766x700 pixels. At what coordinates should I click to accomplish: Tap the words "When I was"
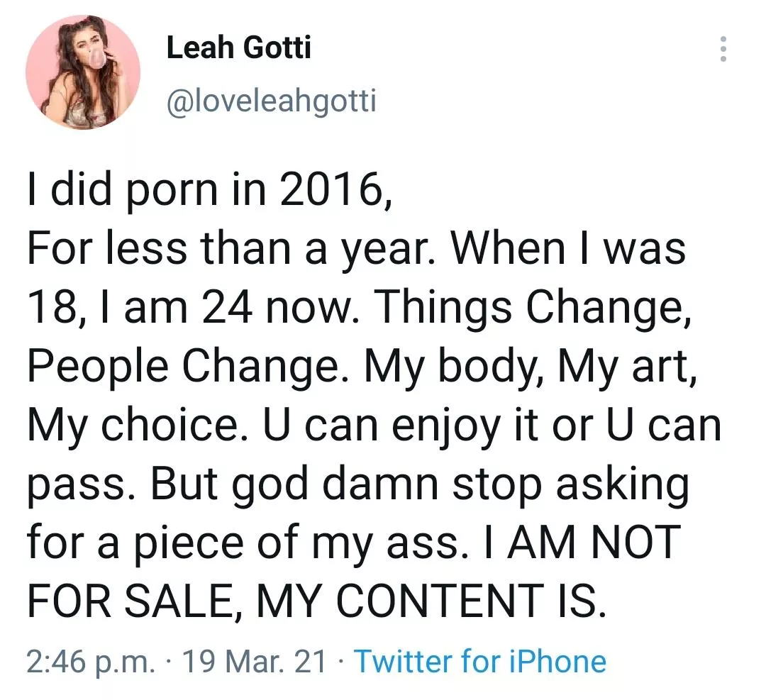pyautogui.click(x=568, y=249)
